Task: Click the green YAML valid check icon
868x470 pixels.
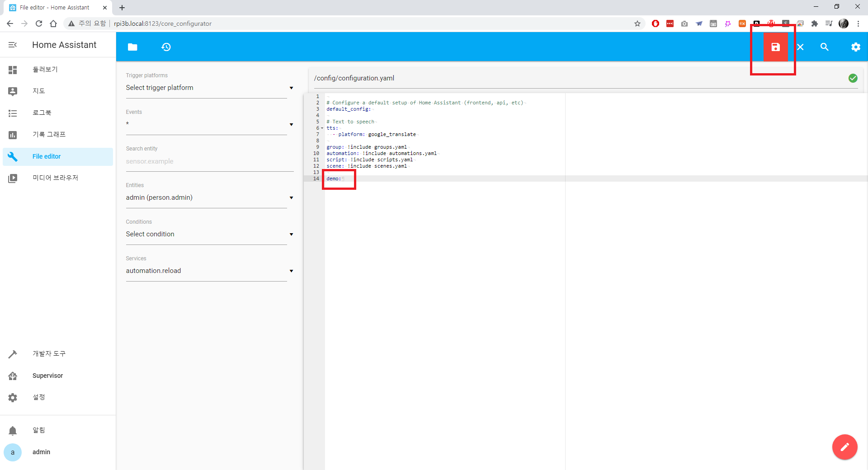Action: point(853,78)
